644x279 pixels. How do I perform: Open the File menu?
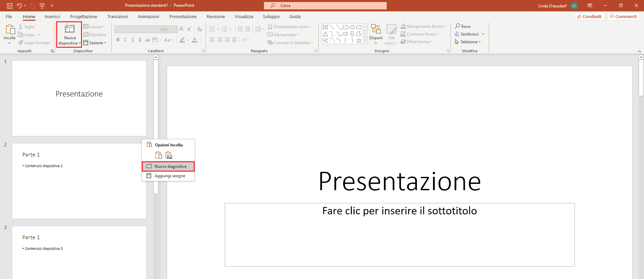tap(9, 16)
